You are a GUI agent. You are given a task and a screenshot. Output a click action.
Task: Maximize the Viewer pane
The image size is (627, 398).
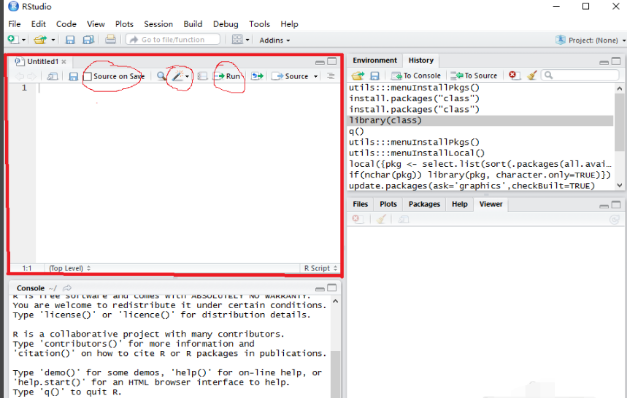616,205
